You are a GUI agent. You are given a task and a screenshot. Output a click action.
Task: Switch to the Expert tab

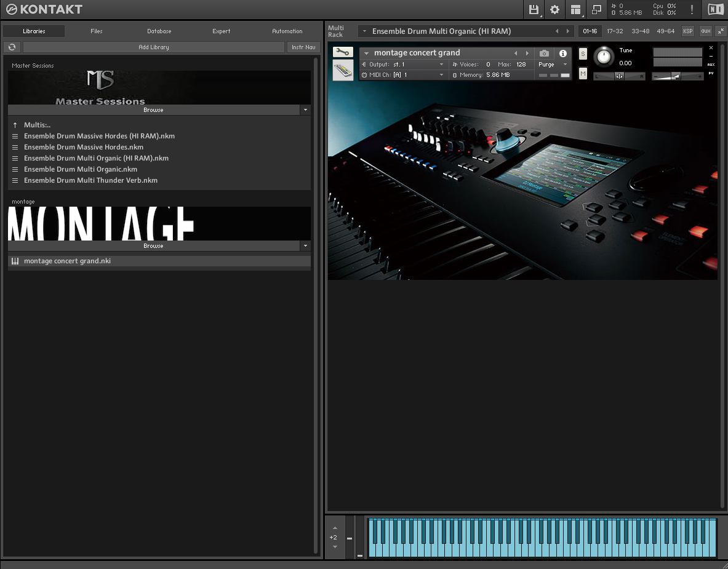(x=222, y=31)
